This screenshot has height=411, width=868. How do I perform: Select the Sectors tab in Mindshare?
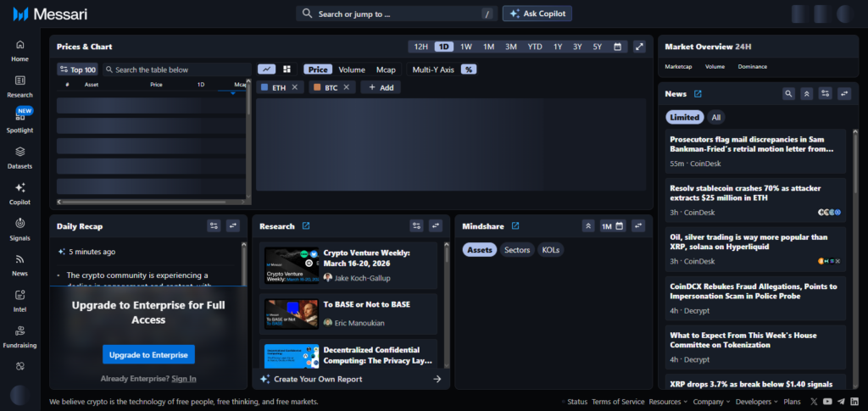coord(517,250)
